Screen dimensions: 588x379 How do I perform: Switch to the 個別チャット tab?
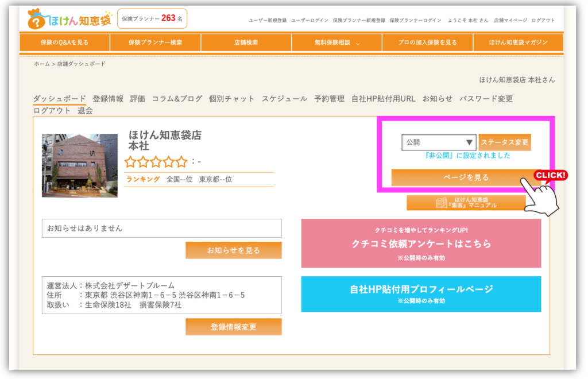tap(232, 99)
